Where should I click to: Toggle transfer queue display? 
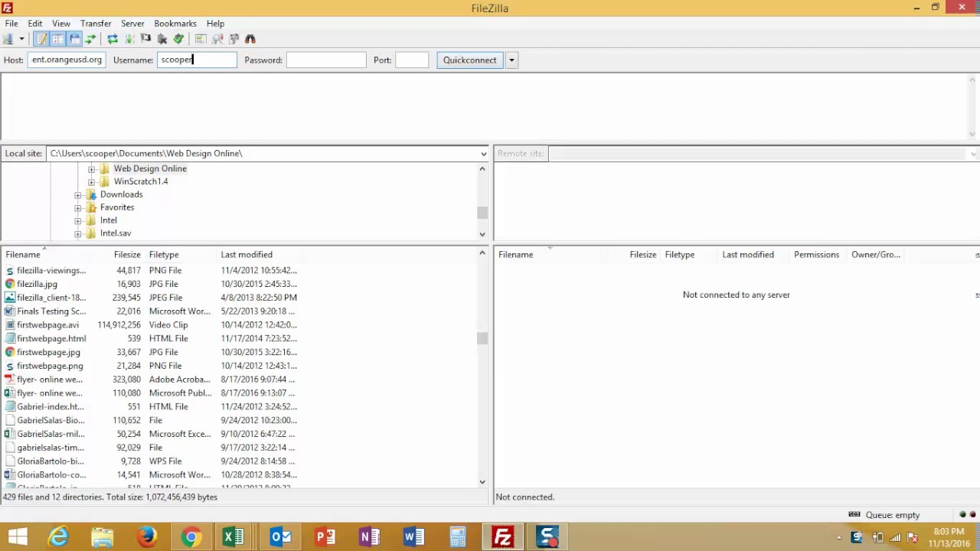[x=91, y=39]
